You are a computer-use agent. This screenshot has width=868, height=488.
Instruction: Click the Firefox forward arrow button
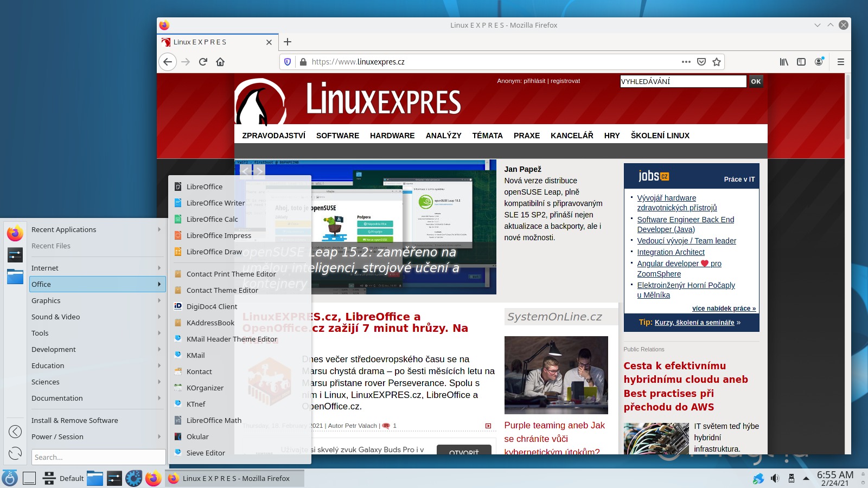click(x=186, y=62)
